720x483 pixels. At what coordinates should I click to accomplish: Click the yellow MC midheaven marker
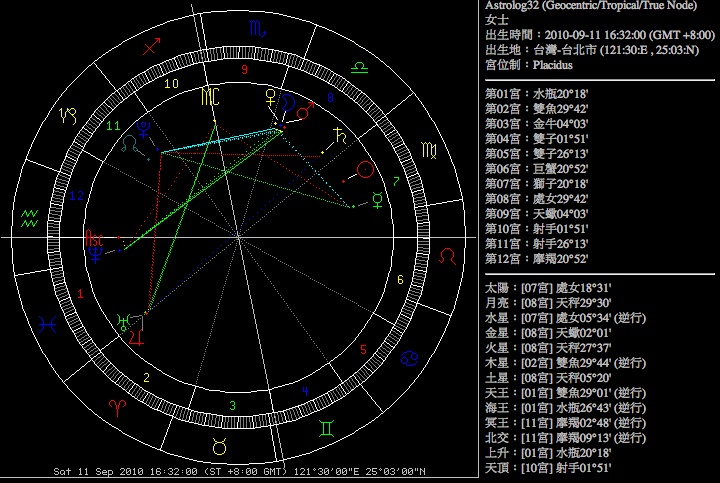click(210, 97)
